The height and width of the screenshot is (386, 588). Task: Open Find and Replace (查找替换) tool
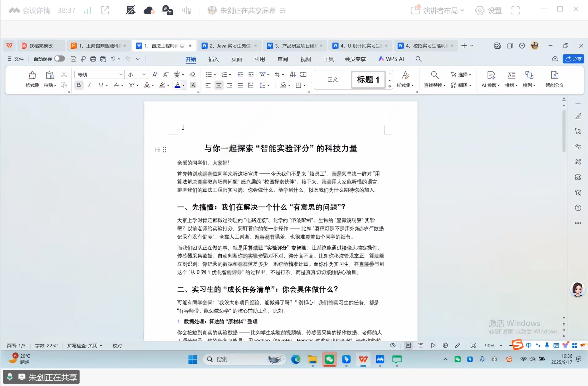pyautogui.click(x=434, y=75)
